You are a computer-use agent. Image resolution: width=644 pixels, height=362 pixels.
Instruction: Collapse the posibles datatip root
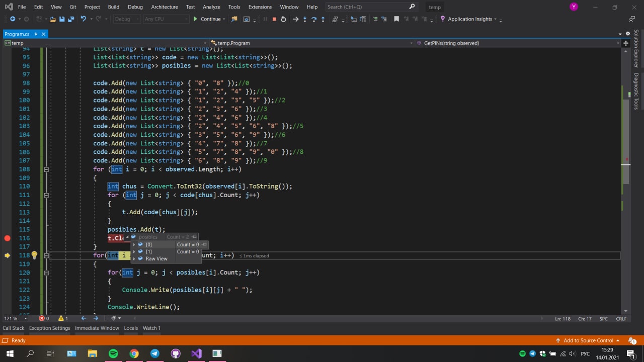click(127, 237)
